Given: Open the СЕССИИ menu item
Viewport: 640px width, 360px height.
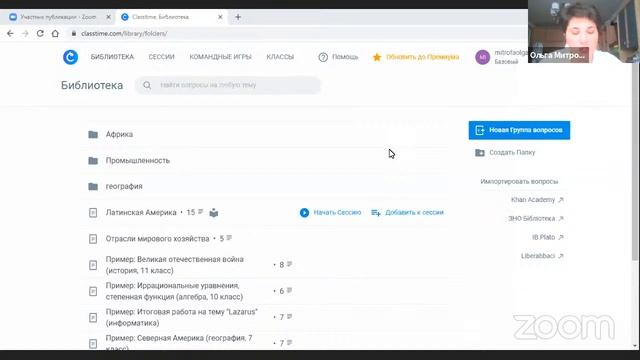Looking at the screenshot, I should (161, 57).
